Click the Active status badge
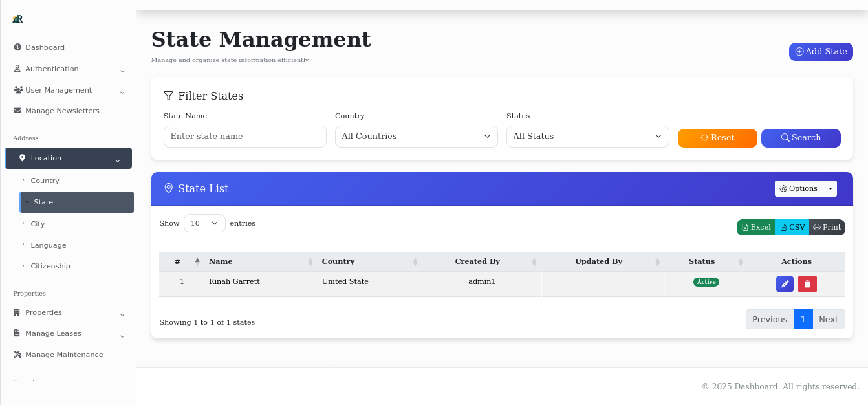 706,281
